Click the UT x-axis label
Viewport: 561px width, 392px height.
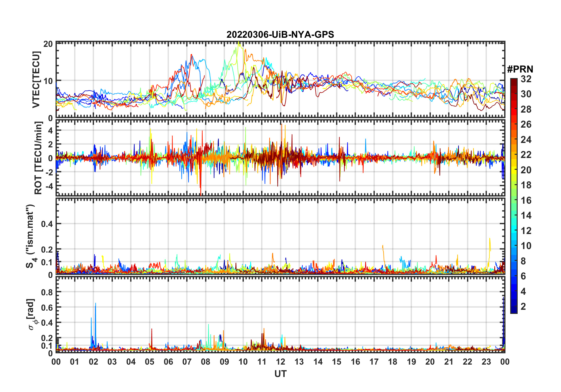pos(280,374)
